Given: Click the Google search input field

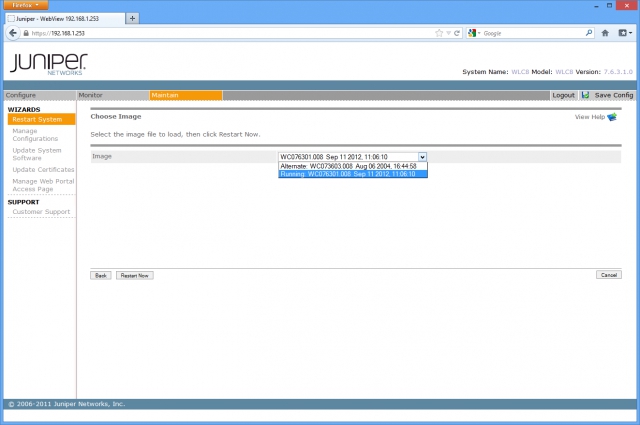Looking at the screenshot, I should [533, 33].
